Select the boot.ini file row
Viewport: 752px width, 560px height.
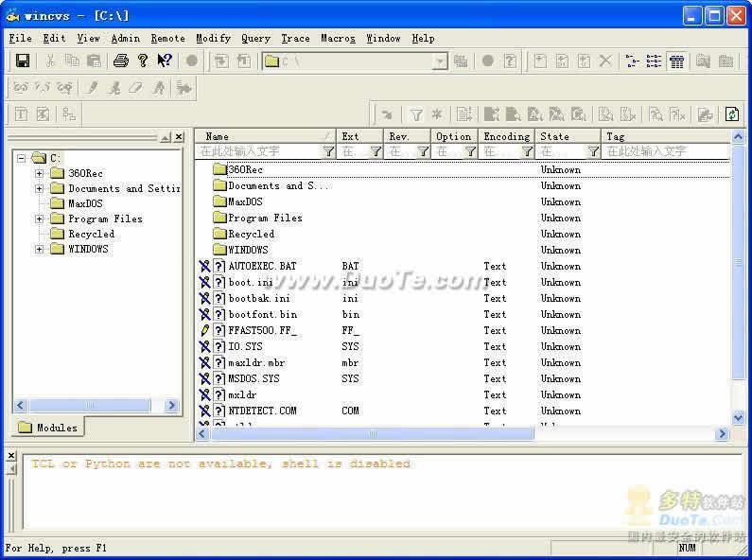click(463, 282)
